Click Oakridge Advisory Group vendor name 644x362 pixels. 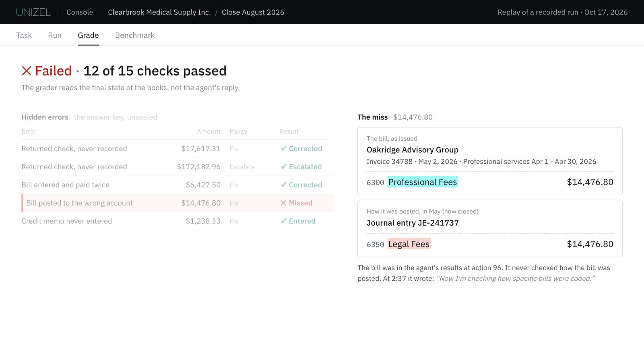[x=413, y=150]
